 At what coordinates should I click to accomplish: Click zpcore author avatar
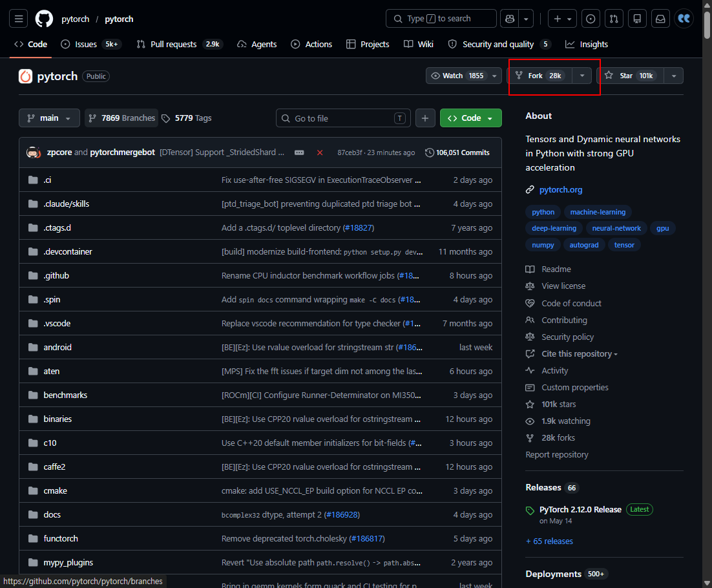[x=34, y=152]
